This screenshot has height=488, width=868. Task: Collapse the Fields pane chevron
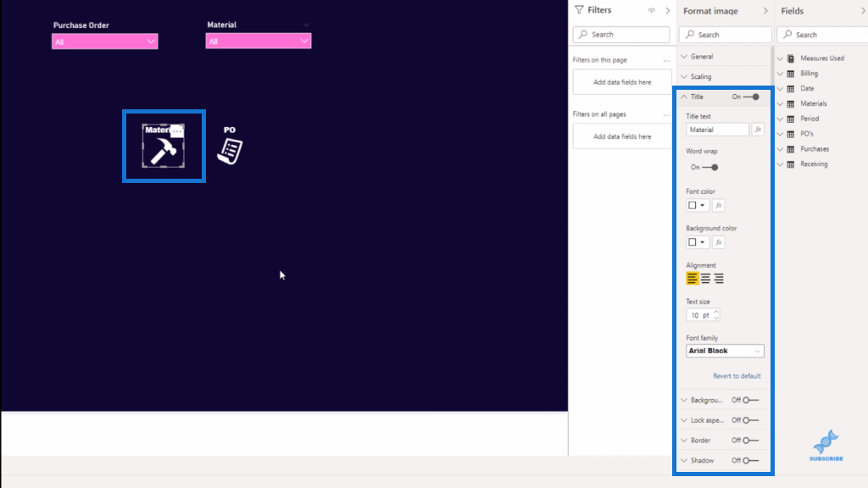click(863, 10)
